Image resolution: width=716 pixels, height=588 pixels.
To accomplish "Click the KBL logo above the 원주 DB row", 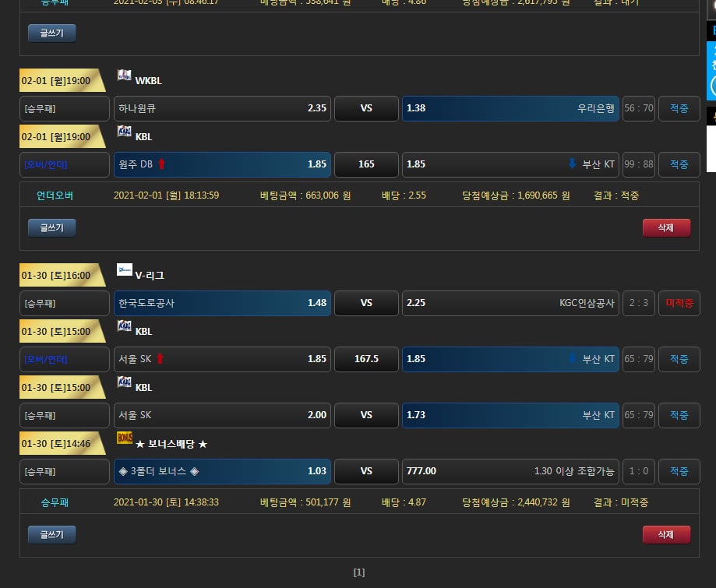I will [124, 132].
